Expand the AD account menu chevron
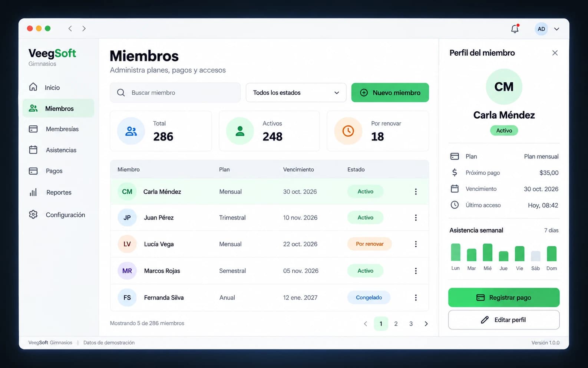Image resolution: width=588 pixels, height=368 pixels. pyautogui.click(x=556, y=29)
